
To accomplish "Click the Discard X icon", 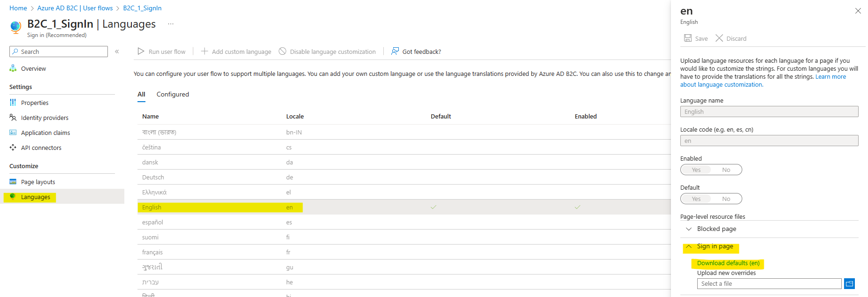I will coord(719,38).
